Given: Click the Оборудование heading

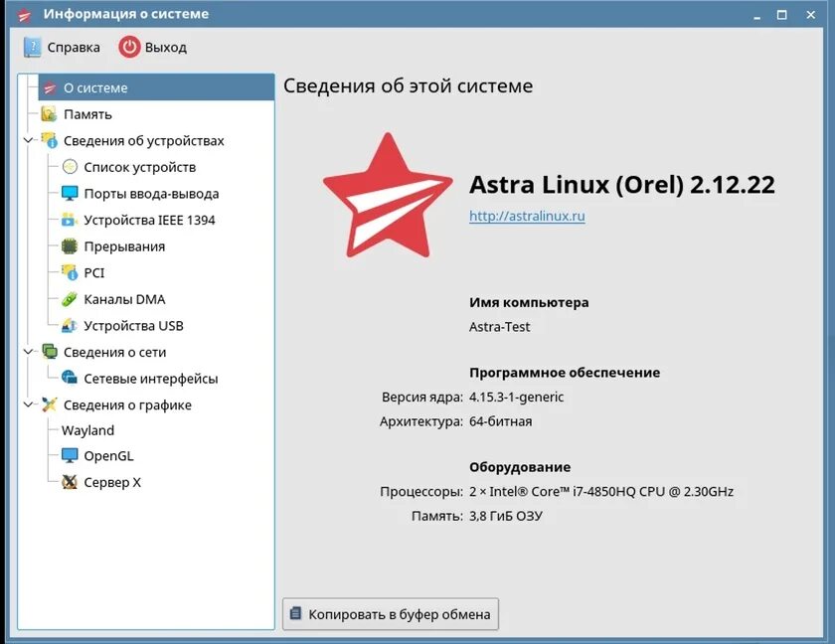Looking at the screenshot, I should (x=520, y=467).
